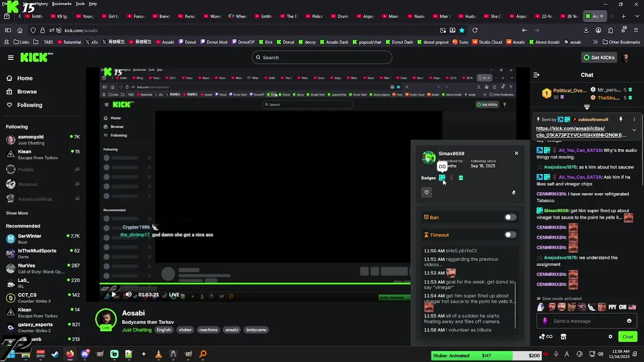The height and width of the screenshot is (362, 644).
Task: Click the CHI emote in quick emotes
Action: (623, 307)
